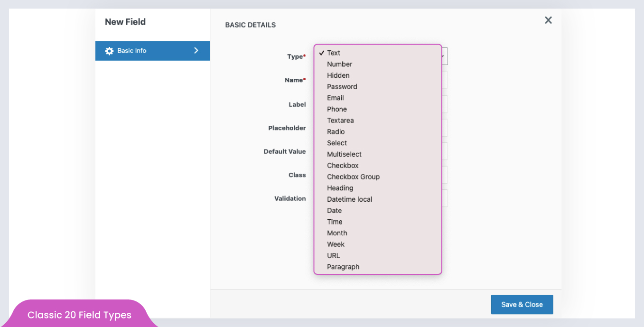Select Datetime local field type
Viewport: 644px width, 327px height.
pos(349,199)
